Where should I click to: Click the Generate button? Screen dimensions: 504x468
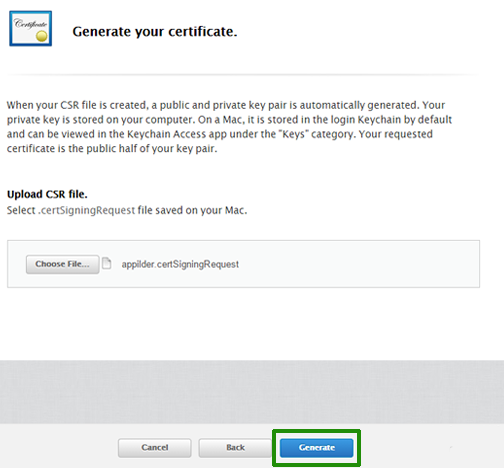316,448
